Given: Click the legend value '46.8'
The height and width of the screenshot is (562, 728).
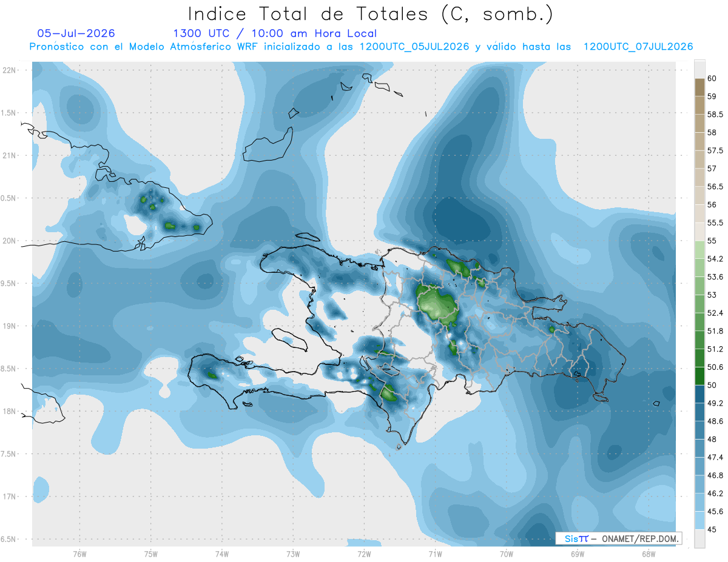Looking at the screenshot, I should pyautogui.click(x=715, y=475).
